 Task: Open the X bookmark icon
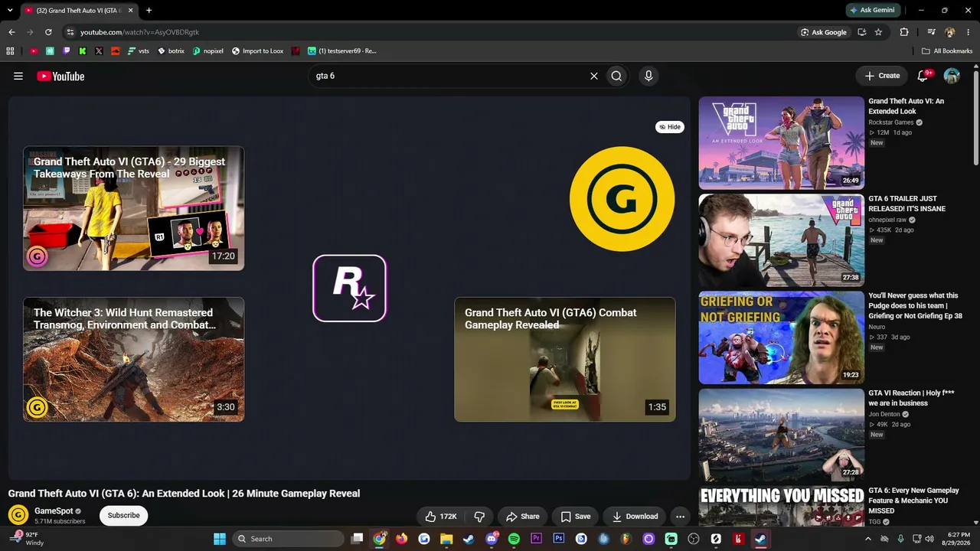click(99, 51)
